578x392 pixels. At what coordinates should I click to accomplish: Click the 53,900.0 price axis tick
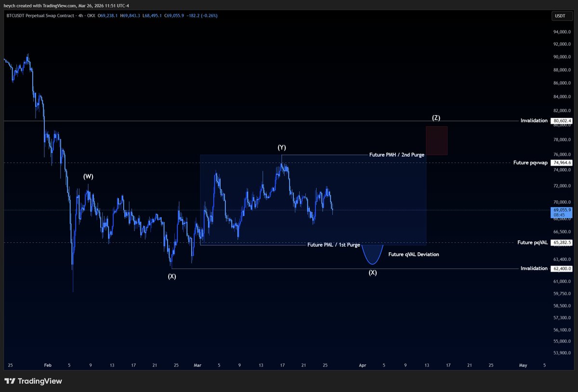click(x=562, y=353)
